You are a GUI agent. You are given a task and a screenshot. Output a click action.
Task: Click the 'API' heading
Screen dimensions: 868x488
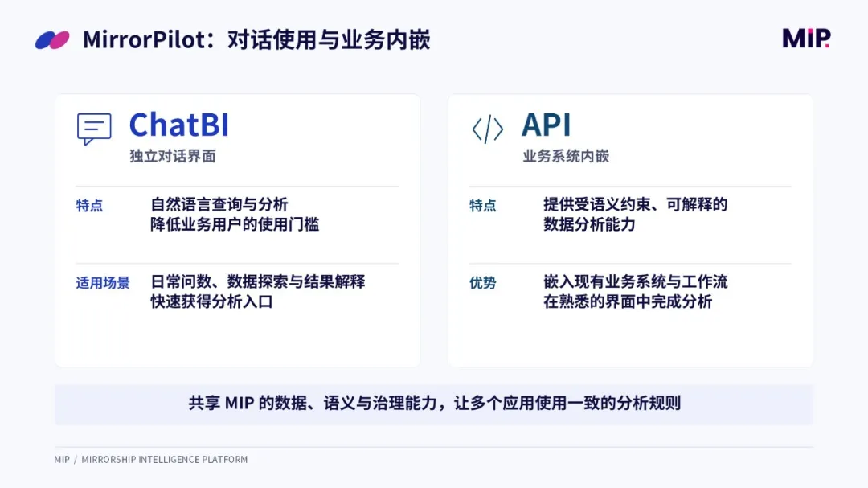pyautogui.click(x=546, y=125)
